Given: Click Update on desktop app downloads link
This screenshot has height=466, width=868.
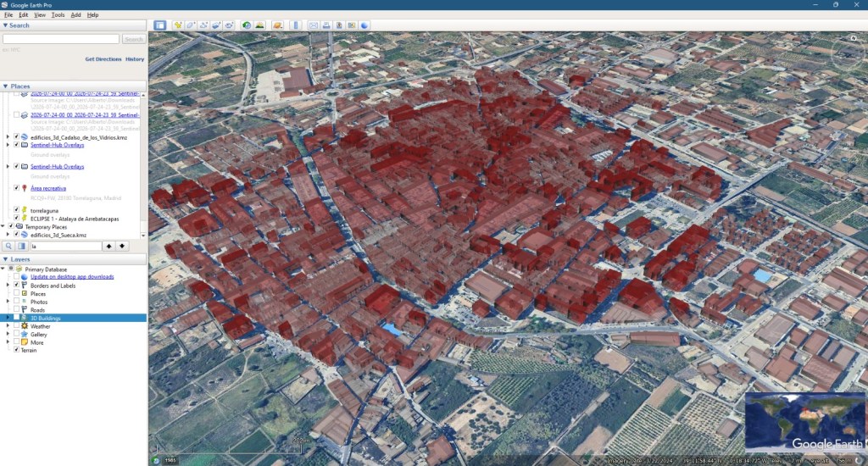Looking at the screenshot, I should click(x=72, y=277).
